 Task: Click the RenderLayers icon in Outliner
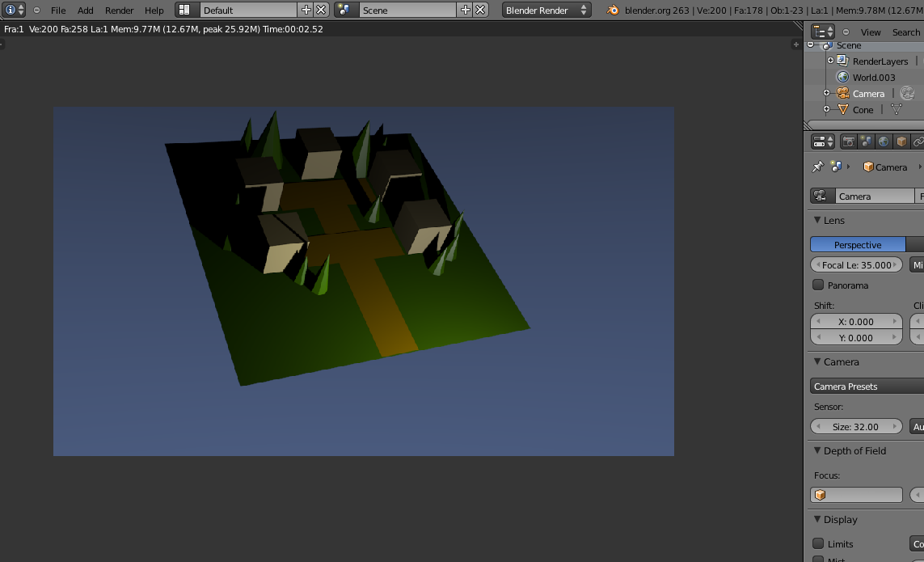[x=842, y=61]
